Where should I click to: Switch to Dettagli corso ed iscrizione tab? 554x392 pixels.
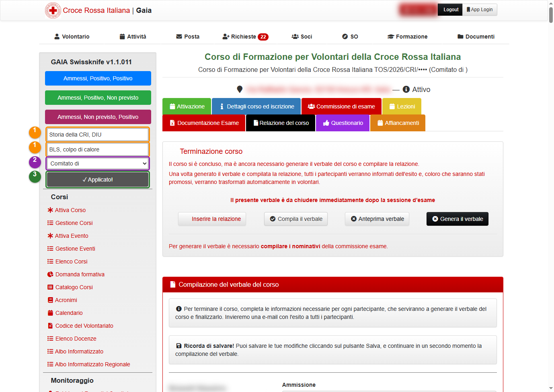pos(256,106)
